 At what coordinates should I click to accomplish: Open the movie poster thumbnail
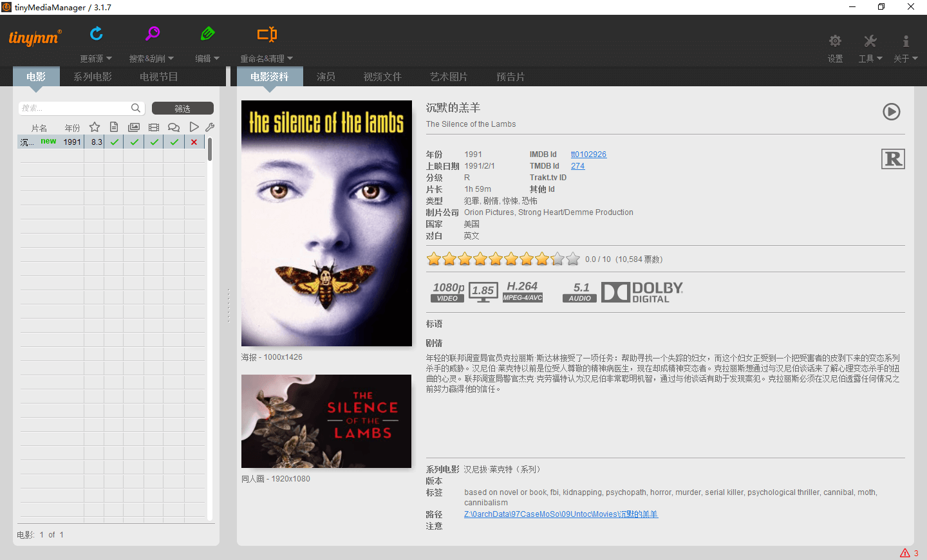326,223
